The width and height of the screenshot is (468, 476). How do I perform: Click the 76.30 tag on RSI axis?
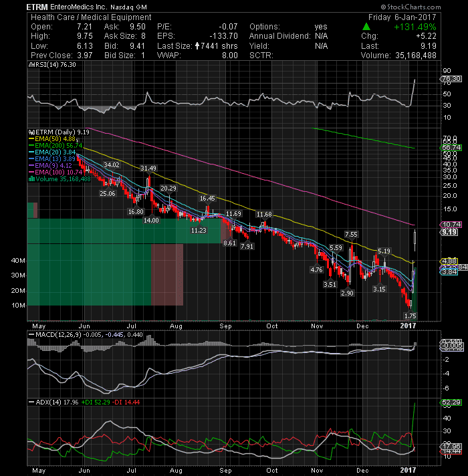coord(451,79)
